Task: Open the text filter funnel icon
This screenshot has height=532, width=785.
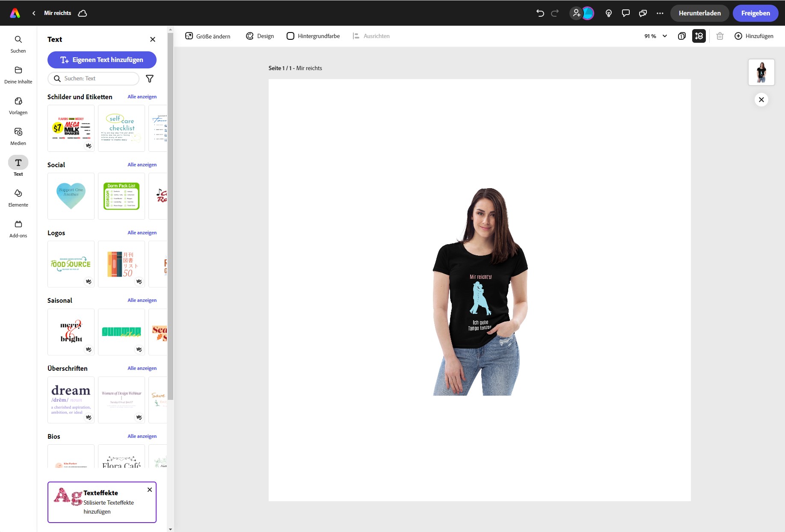Action: click(x=150, y=79)
